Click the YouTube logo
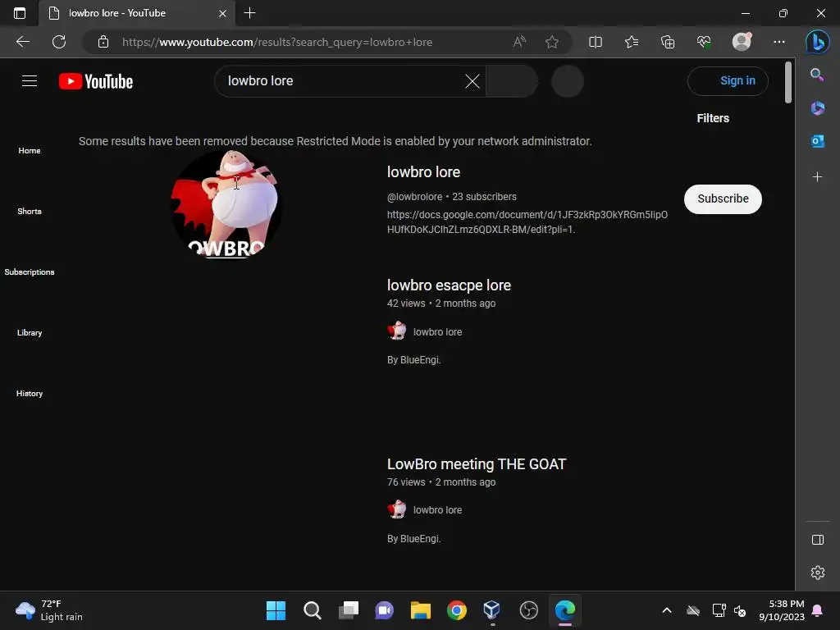 96,81
